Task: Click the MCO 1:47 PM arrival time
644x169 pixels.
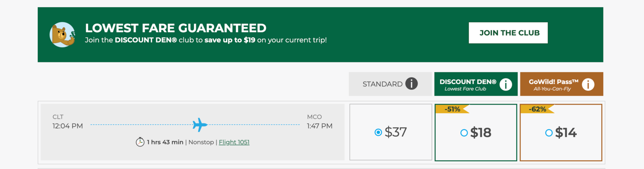Action: 319,126
